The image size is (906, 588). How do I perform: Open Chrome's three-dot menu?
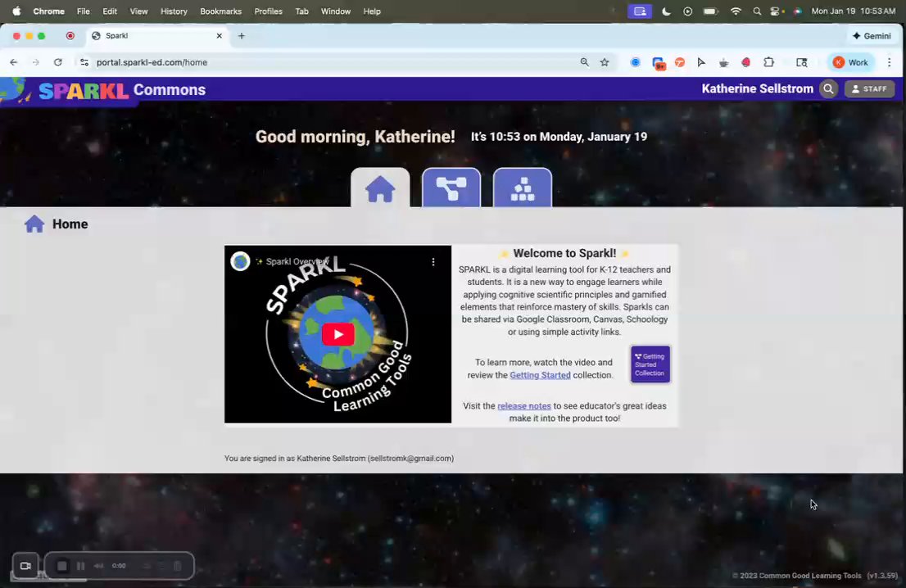coord(890,62)
